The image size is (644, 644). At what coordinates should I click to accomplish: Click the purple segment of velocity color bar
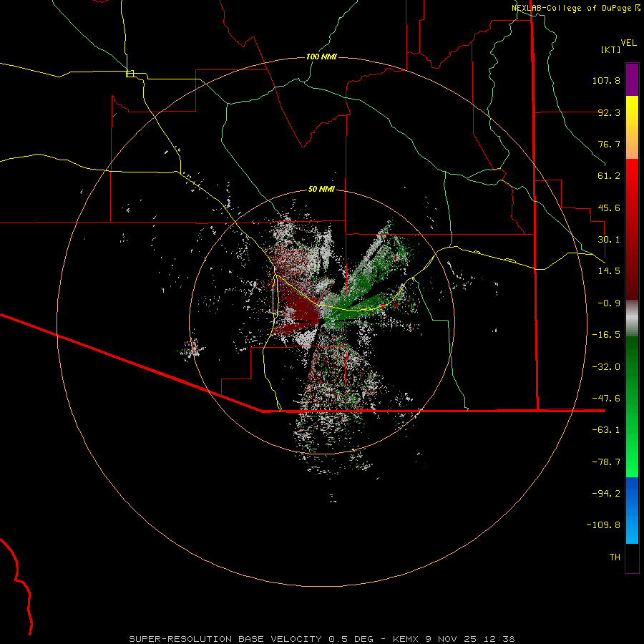point(632,79)
